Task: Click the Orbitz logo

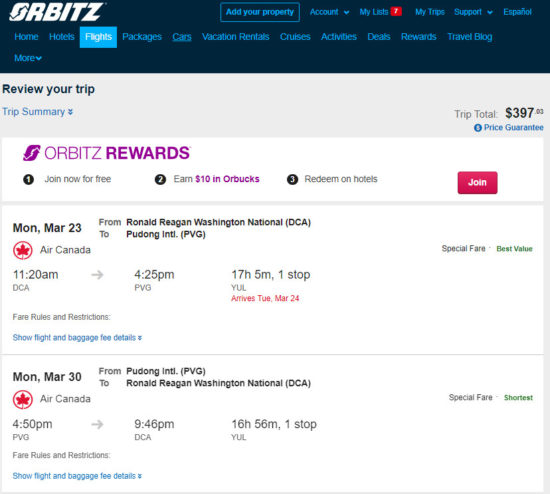Action: point(57,12)
